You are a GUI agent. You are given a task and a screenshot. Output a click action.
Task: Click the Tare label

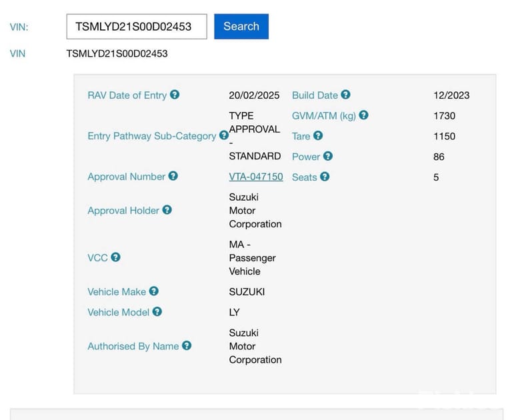(x=301, y=136)
